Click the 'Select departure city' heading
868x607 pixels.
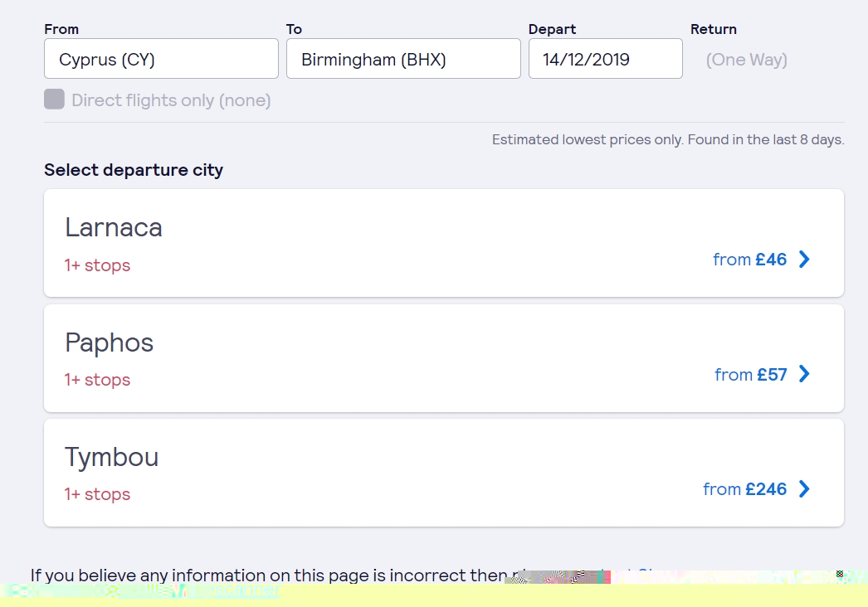pyautogui.click(x=134, y=170)
